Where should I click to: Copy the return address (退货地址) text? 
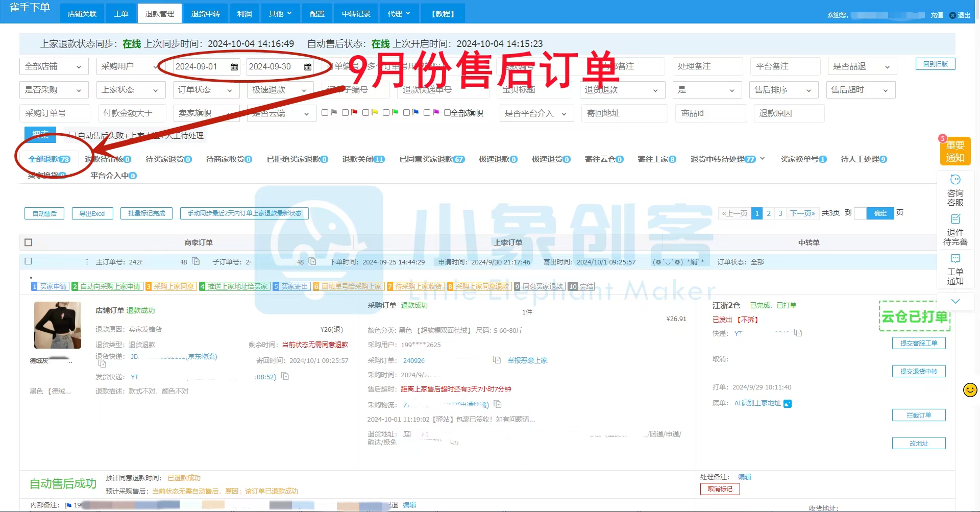(x=454, y=442)
